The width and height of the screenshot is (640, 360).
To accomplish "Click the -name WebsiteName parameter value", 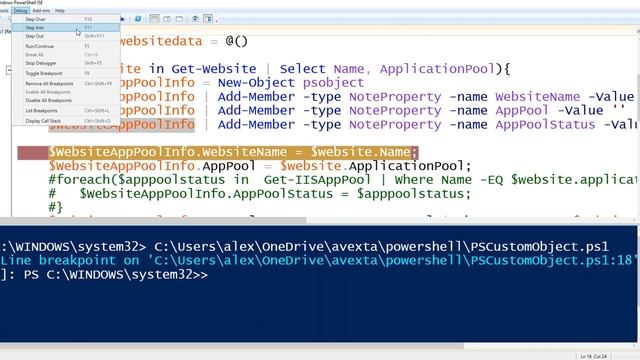I will point(538,97).
